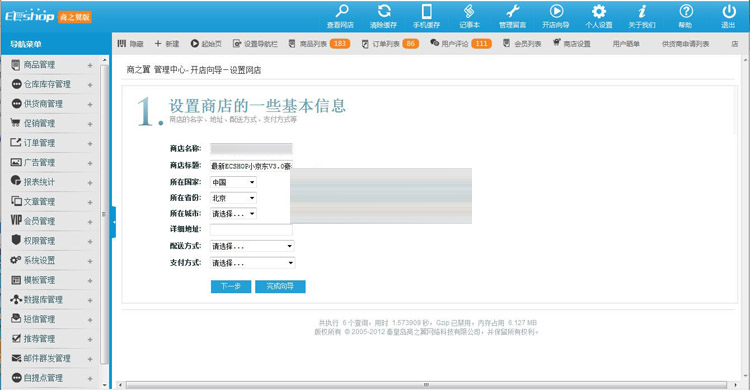The image size is (750, 390).
Task: Click the 退出 power icon
Action: pyautogui.click(x=728, y=11)
